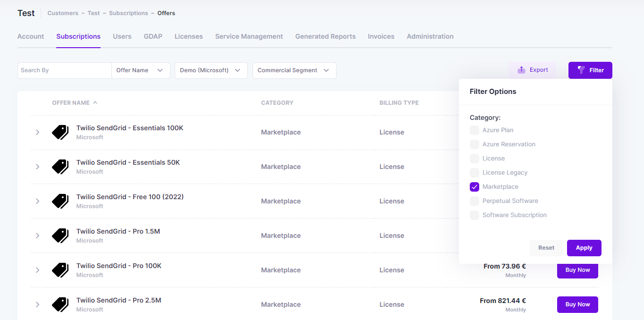The width and height of the screenshot is (644, 320).
Task: Check the Azure Reservation filter option
Action: coord(475,144)
